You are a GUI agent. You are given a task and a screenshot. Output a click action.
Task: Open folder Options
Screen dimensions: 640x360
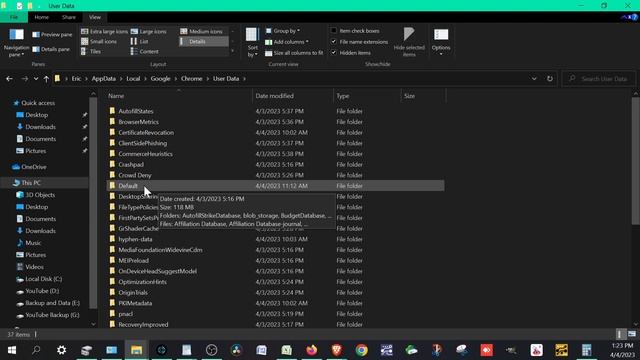coord(441,42)
